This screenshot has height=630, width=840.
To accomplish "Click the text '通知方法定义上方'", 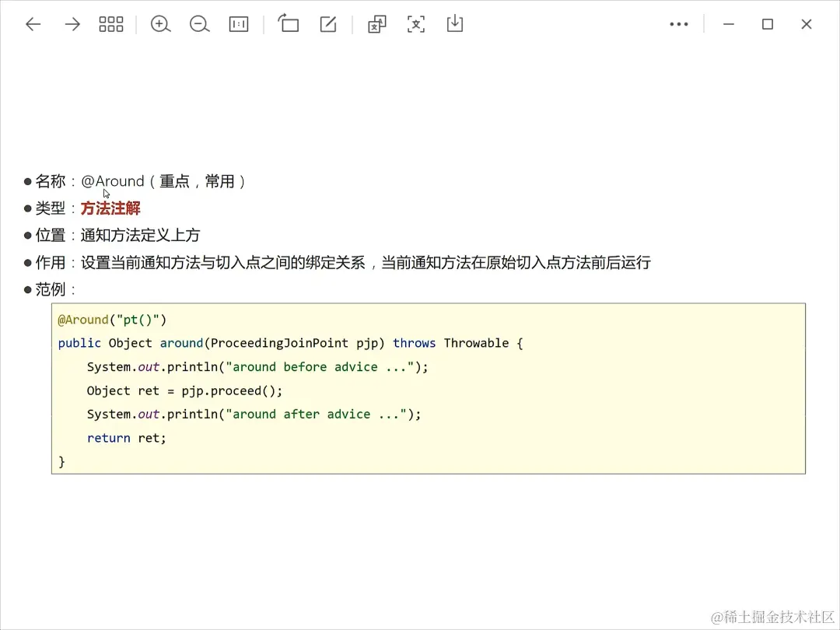I will pyautogui.click(x=140, y=235).
